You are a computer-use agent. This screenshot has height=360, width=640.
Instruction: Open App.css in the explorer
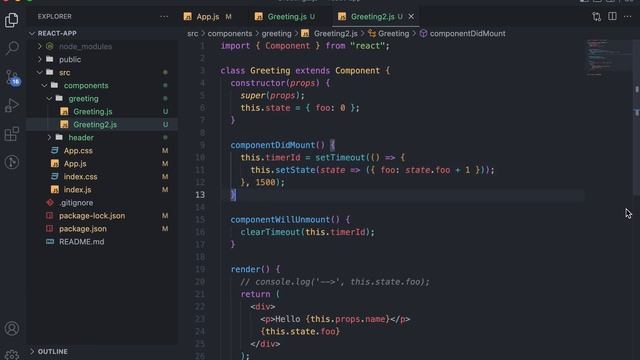102,151
